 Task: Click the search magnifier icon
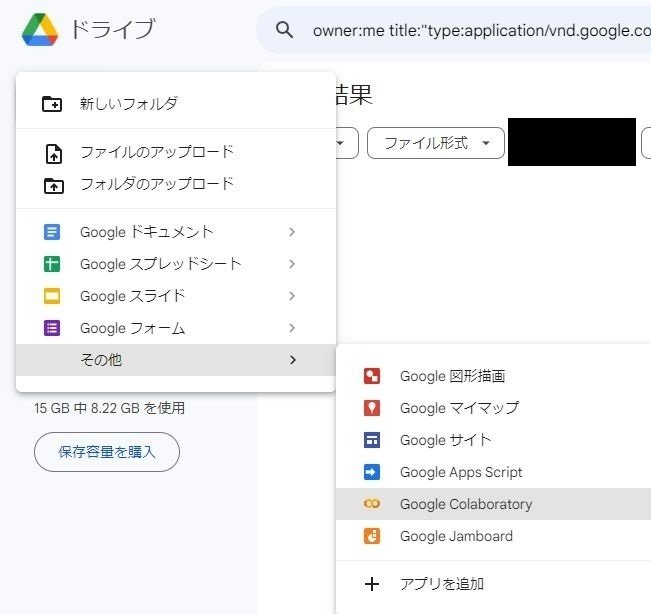(284, 30)
